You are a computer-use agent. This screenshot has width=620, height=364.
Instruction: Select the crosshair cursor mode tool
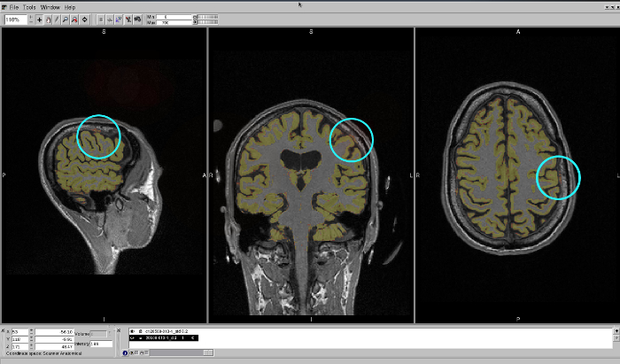click(39, 19)
